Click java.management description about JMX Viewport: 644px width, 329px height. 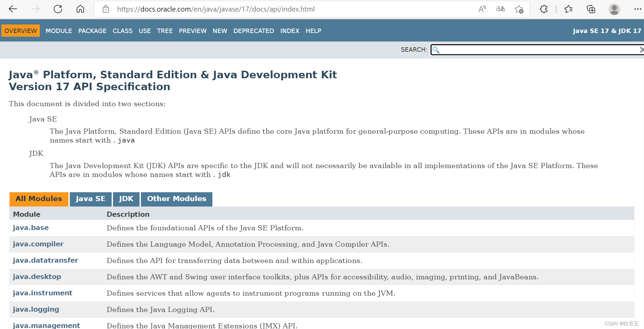coord(202,326)
